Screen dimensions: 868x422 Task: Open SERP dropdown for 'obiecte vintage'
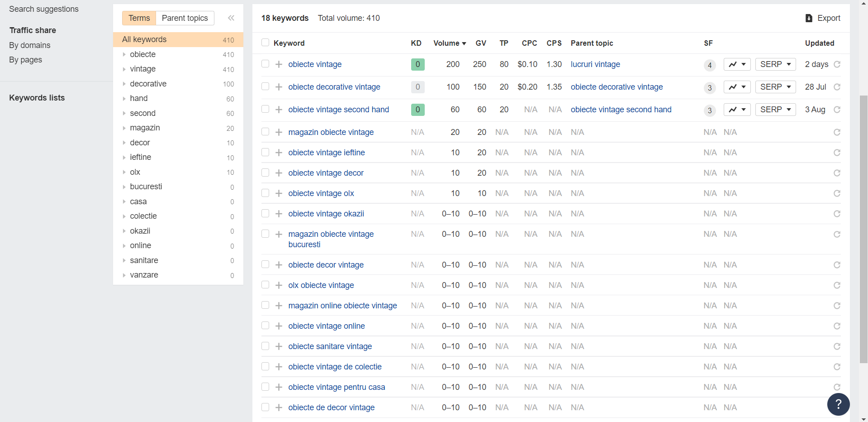click(x=775, y=64)
